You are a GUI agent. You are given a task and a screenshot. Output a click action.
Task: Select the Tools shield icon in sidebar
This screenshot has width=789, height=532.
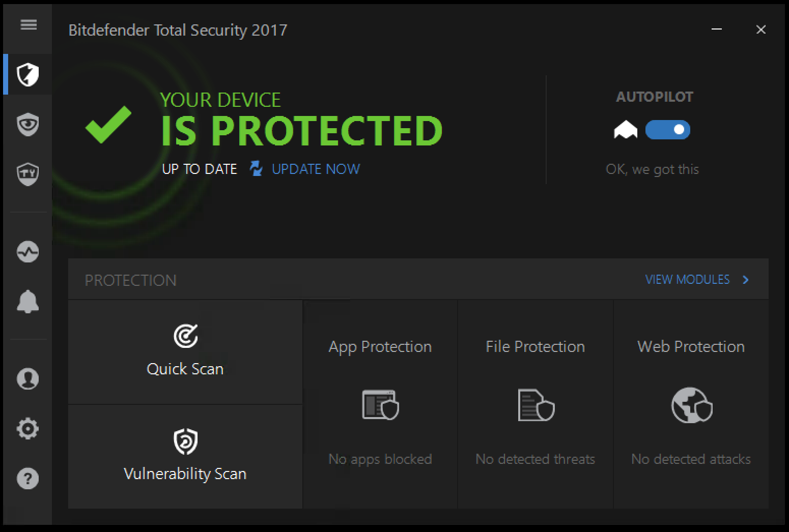pos(28,174)
